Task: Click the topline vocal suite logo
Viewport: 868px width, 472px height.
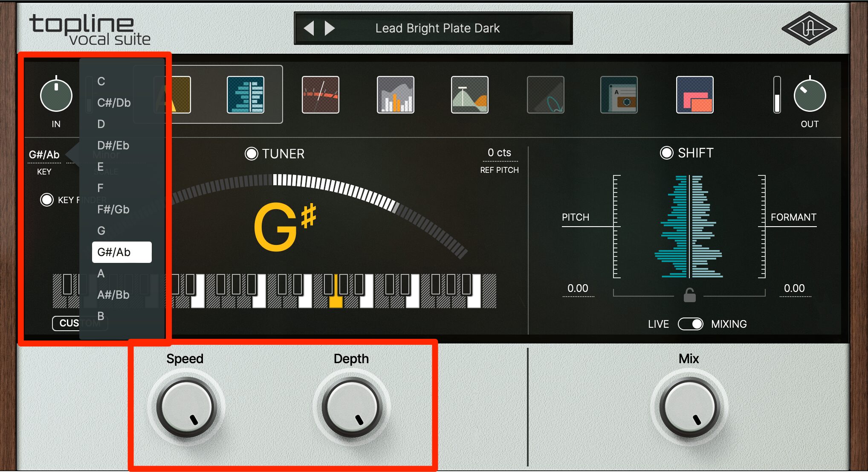Action: click(90, 30)
